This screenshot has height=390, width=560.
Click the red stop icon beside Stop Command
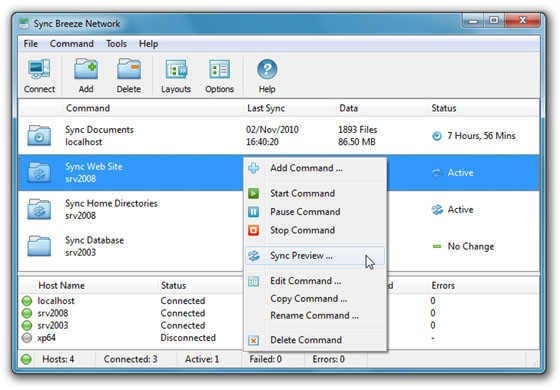click(x=253, y=230)
